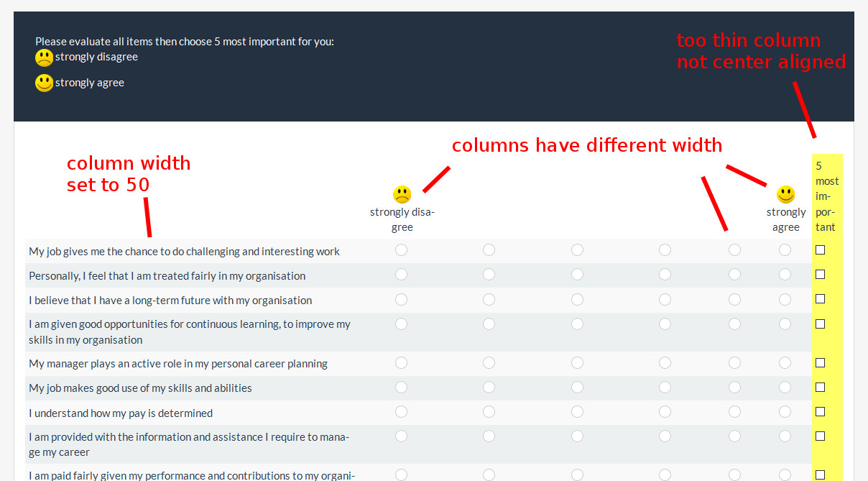Click the '5 most important' yellow column header
868x481 pixels.
coord(826,196)
